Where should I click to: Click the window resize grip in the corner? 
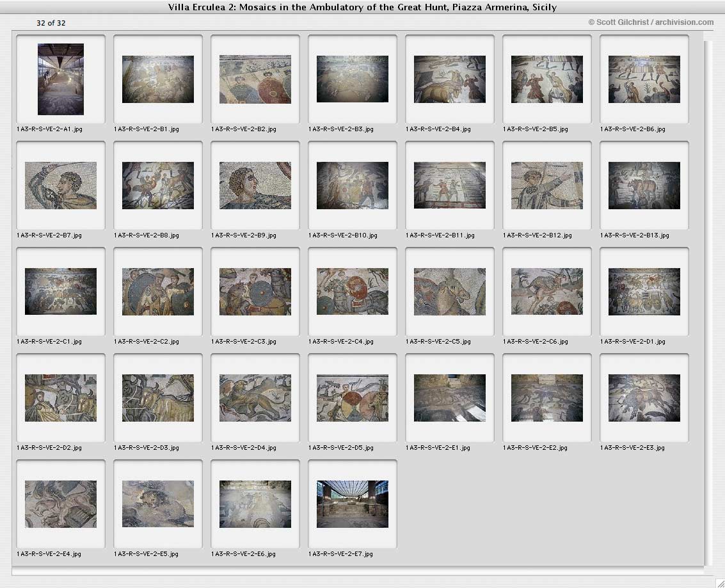[720, 584]
